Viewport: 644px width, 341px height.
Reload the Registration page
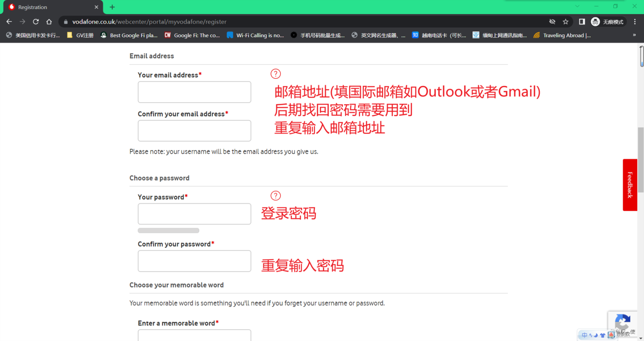(x=36, y=21)
